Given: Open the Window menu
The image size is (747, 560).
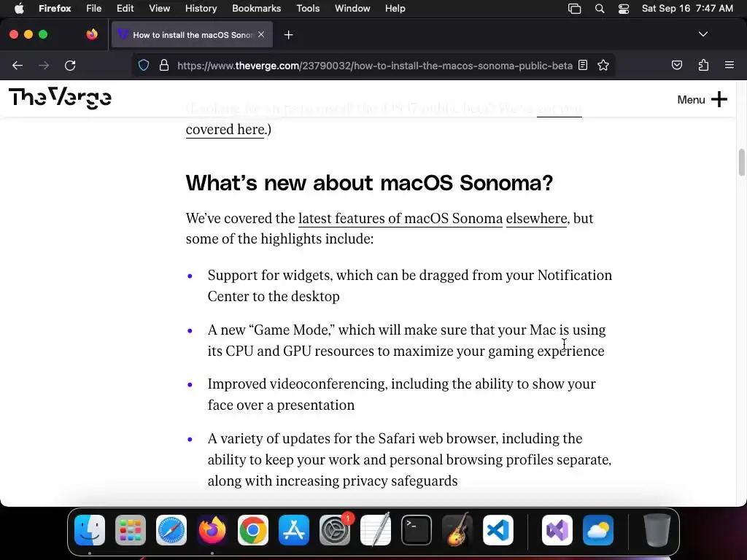Looking at the screenshot, I should tap(352, 9).
